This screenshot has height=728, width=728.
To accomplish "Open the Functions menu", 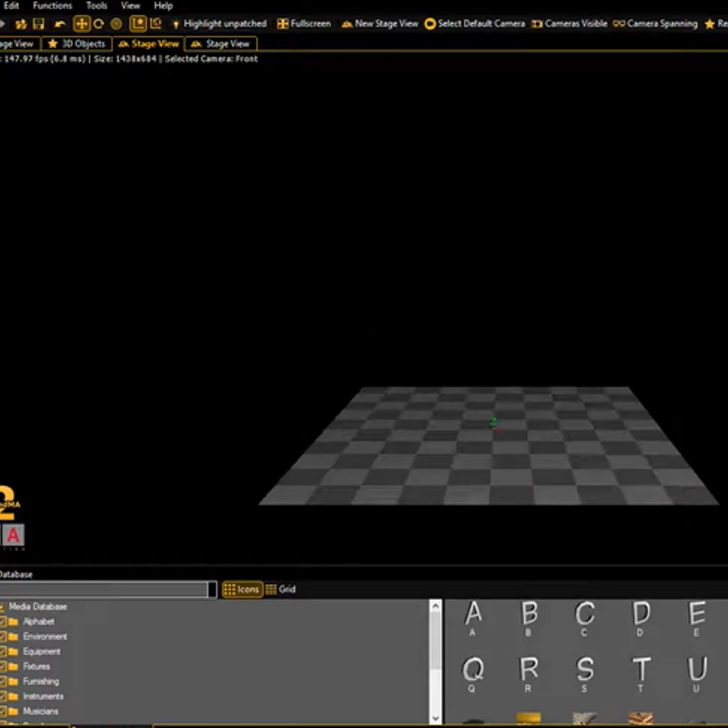I will 52,5.
